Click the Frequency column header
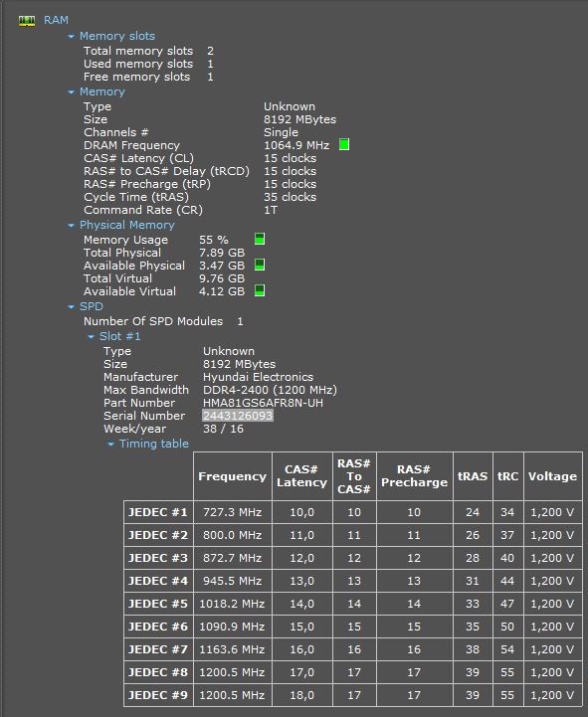The height and width of the screenshot is (717, 588). coord(233,476)
